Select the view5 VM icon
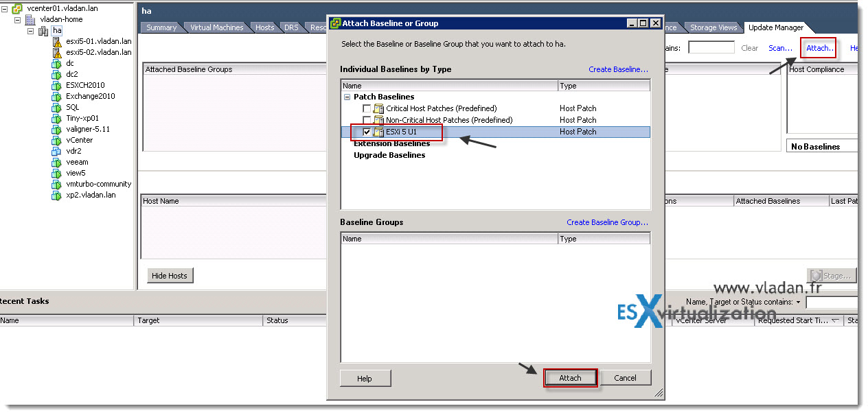868x415 pixels. click(57, 173)
